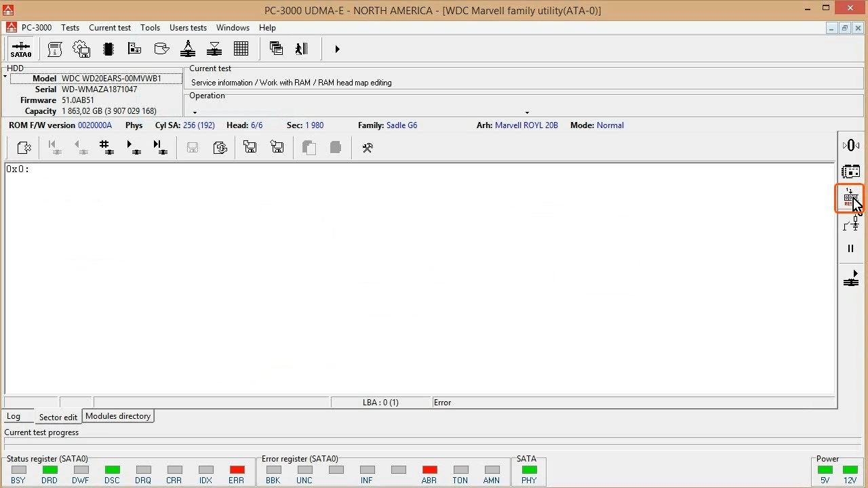Expand the Operation panel left arrow
The height and width of the screenshot is (488, 868).
(x=195, y=113)
